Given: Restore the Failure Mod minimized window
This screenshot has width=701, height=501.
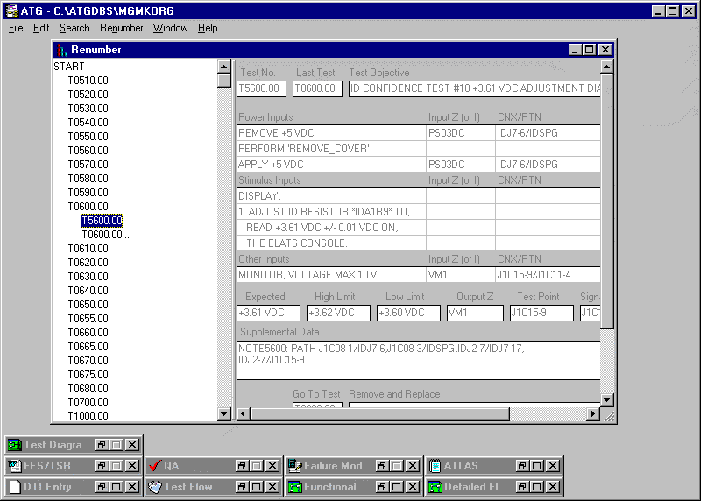Looking at the screenshot, I should [382, 466].
